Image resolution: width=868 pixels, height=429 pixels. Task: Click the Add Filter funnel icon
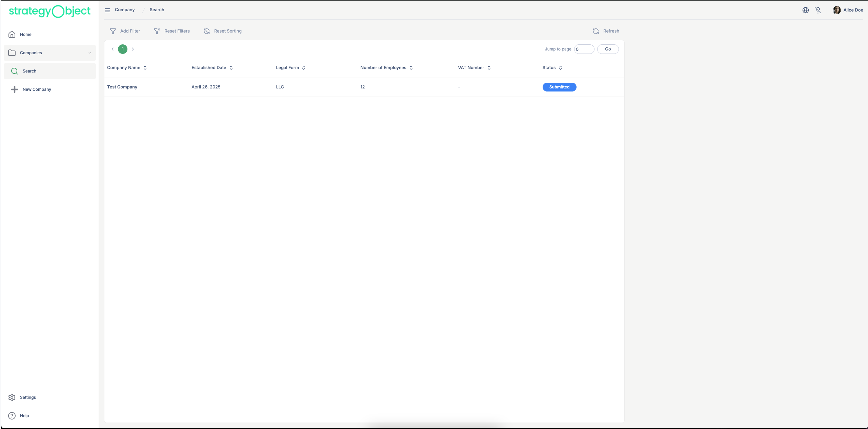pyautogui.click(x=113, y=31)
